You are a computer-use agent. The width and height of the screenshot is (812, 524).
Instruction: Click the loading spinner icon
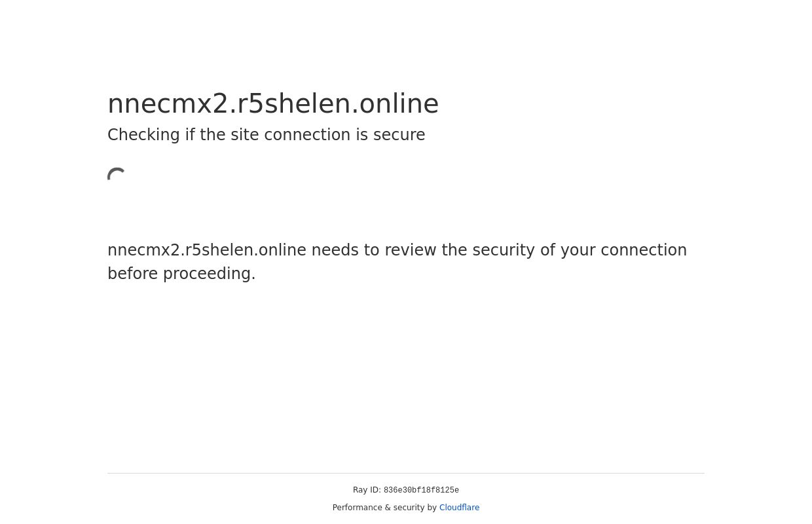click(x=117, y=176)
